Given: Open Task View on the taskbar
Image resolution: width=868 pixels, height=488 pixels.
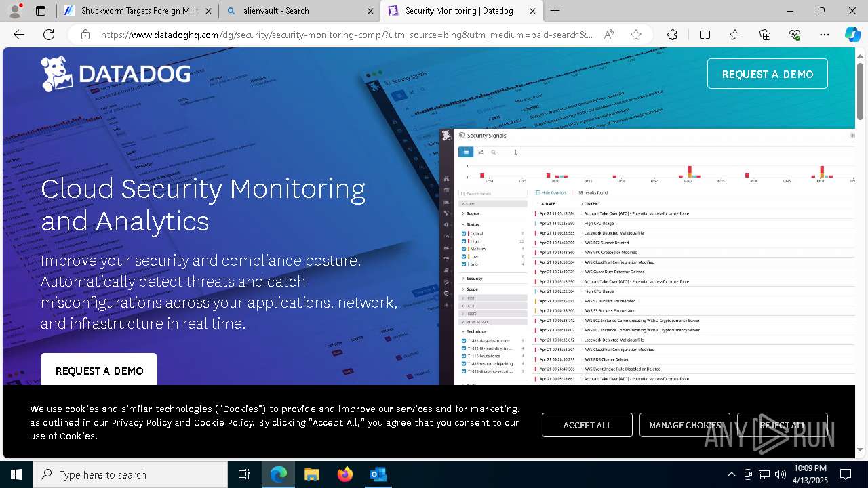Looking at the screenshot, I should 244,474.
